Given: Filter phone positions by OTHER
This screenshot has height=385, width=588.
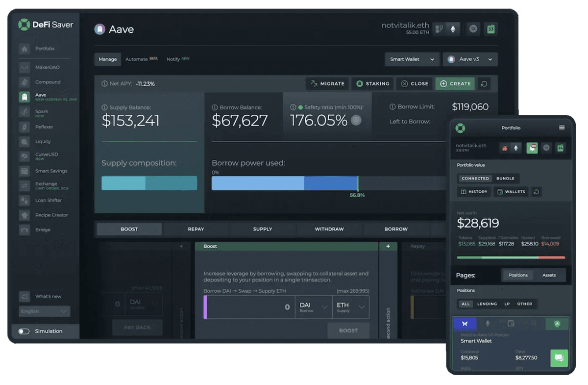Looking at the screenshot, I should pyautogui.click(x=524, y=304).
